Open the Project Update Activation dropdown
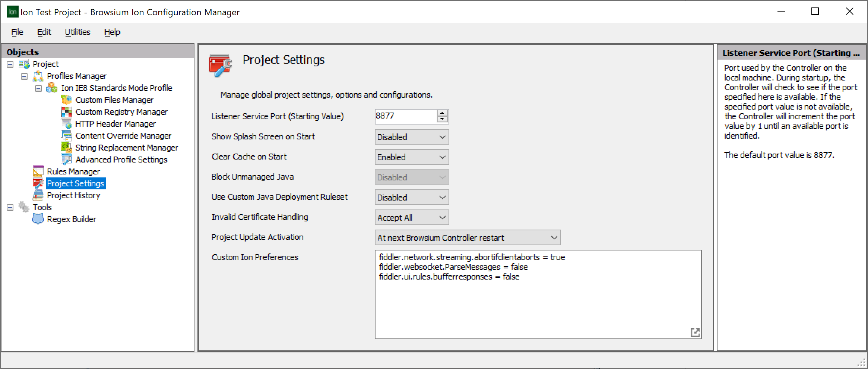 [x=467, y=237]
